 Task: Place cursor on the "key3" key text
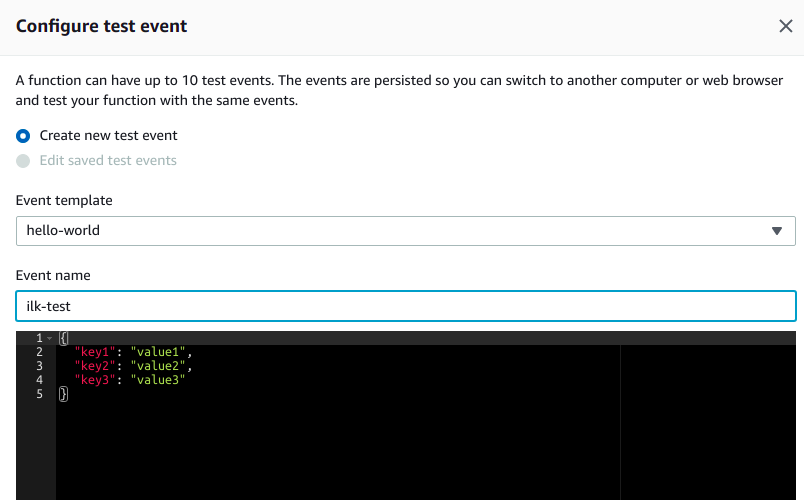click(x=95, y=380)
